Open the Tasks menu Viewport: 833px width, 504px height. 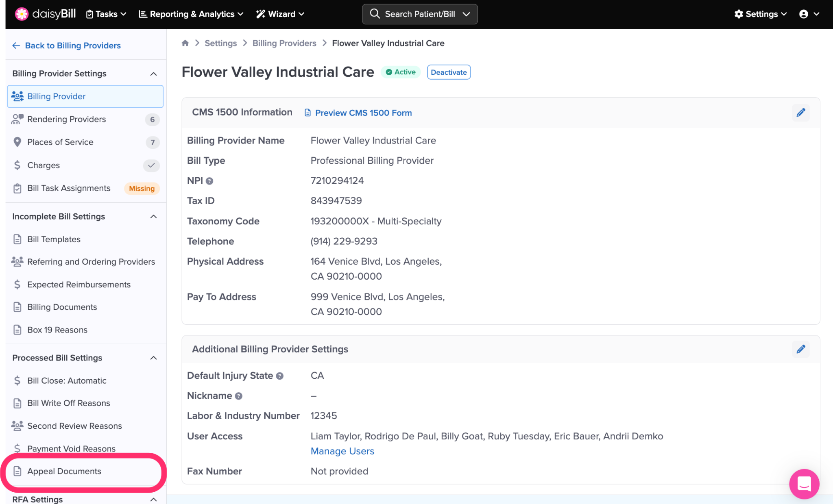coord(106,14)
